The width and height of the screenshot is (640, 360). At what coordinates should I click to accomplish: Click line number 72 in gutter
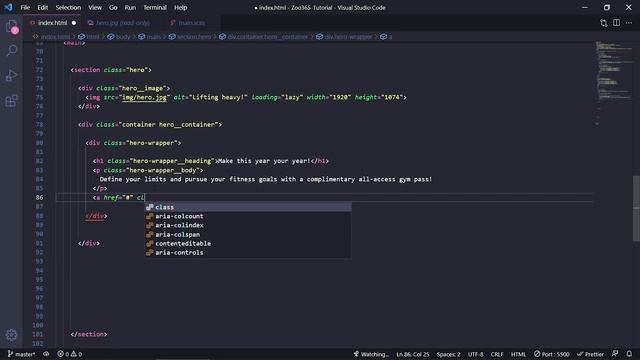click(39, 70)
